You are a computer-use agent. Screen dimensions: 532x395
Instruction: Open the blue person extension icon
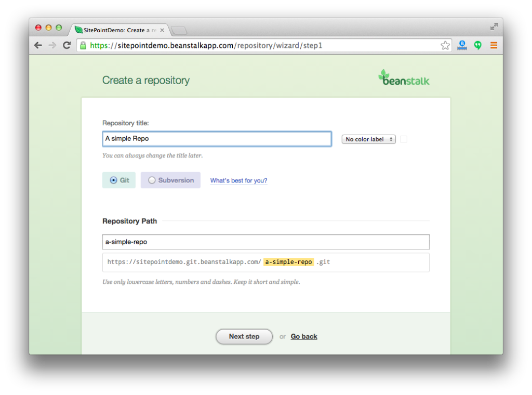click(x=462, y=45)
